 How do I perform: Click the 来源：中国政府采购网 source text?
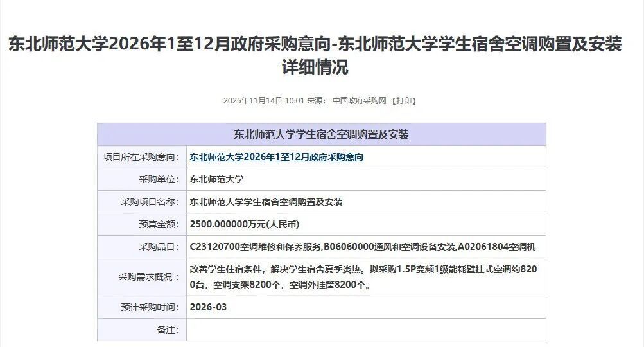(x=347, y=101)
